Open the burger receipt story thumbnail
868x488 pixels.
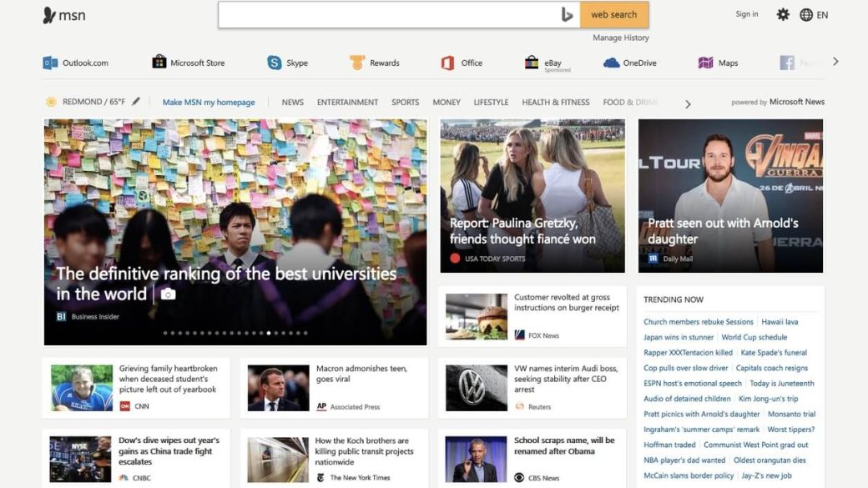pos(477,316)
